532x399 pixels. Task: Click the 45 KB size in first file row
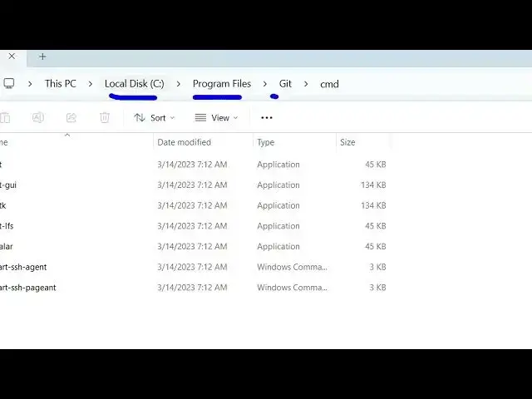pyautogui.click(x=376, y=165)
